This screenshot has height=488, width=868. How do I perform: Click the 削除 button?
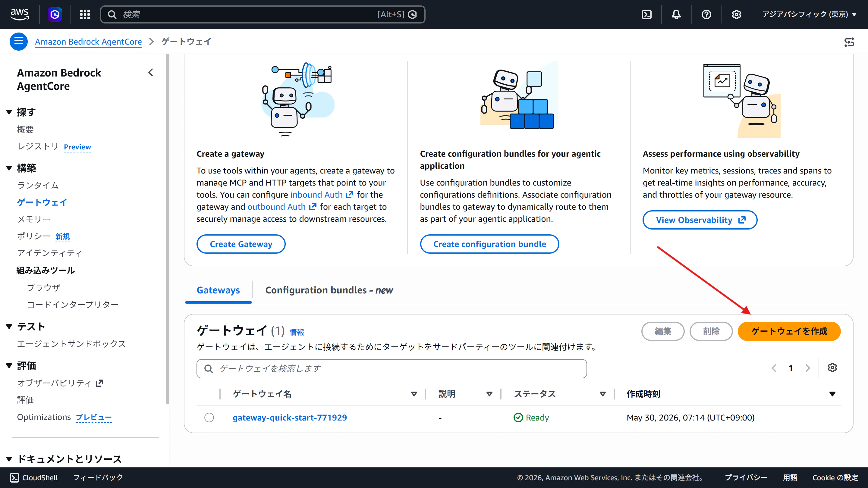point(711,331)
